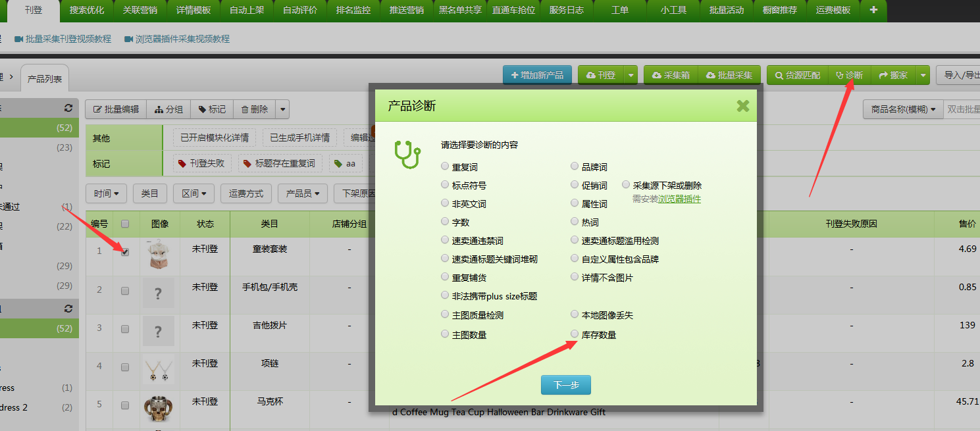The height and width of the screenshot is (431, 980).
Task: Click the 货源匹配 search button
Action: pos(798,75)
